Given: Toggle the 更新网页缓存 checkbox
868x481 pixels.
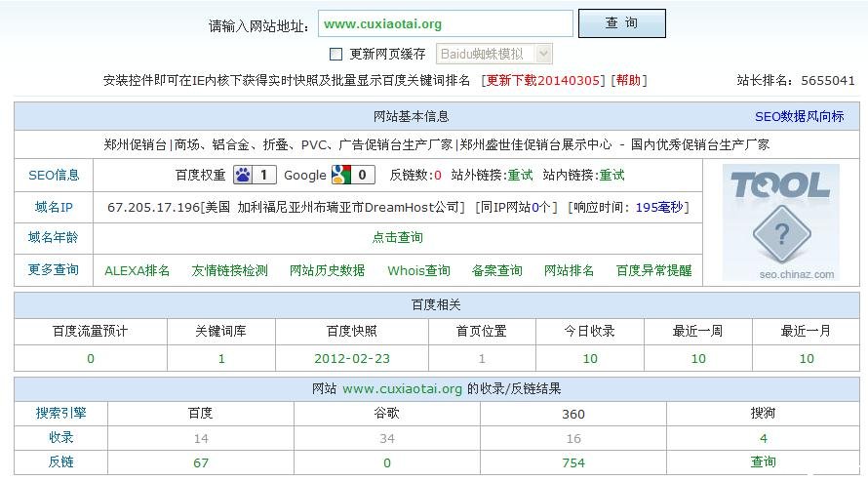Looking at the screenshot, I should click(x=336, y=54).
